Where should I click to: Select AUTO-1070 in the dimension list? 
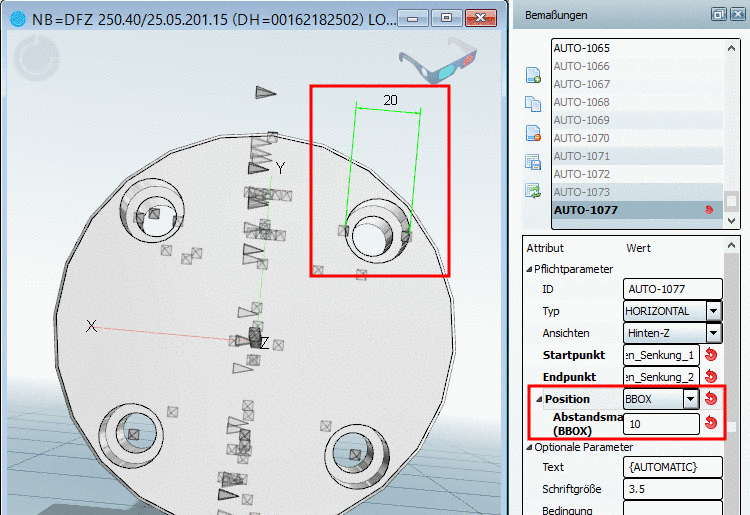pos(637,138)
